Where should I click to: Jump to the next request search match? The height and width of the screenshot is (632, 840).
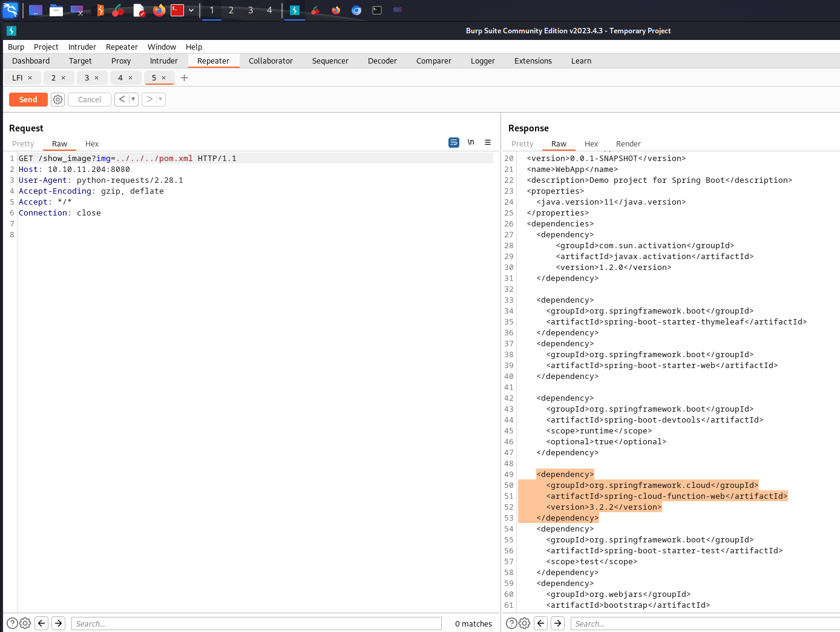coord(59,623)
